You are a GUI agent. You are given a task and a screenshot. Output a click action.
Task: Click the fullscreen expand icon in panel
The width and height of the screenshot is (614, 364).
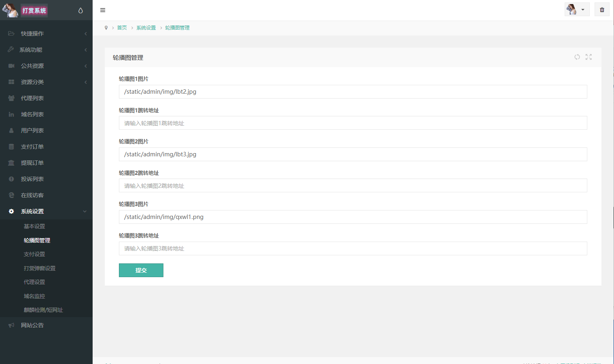click(589, 57)
